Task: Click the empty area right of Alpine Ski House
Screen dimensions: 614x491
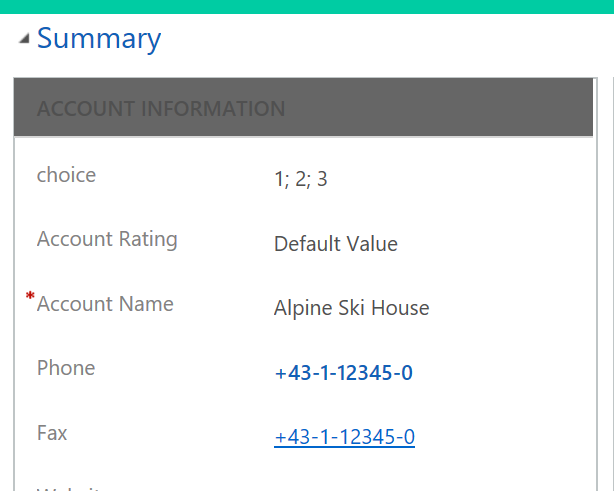Action: pyautogui.click(x=520, y=308)
